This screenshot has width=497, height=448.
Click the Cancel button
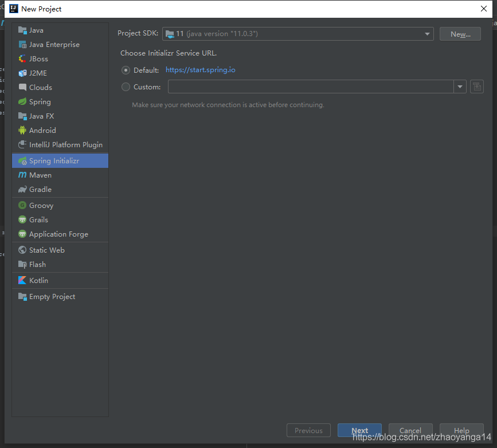[x=410, y=430]
